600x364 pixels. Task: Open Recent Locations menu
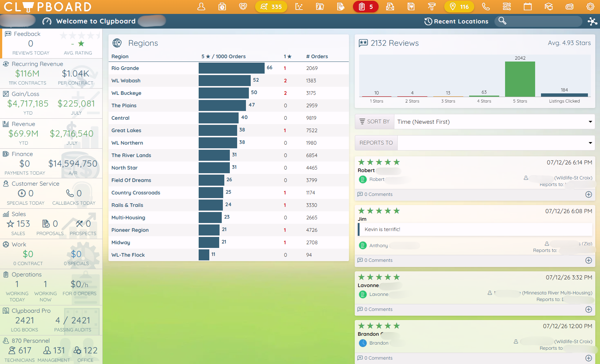(456, 21)
